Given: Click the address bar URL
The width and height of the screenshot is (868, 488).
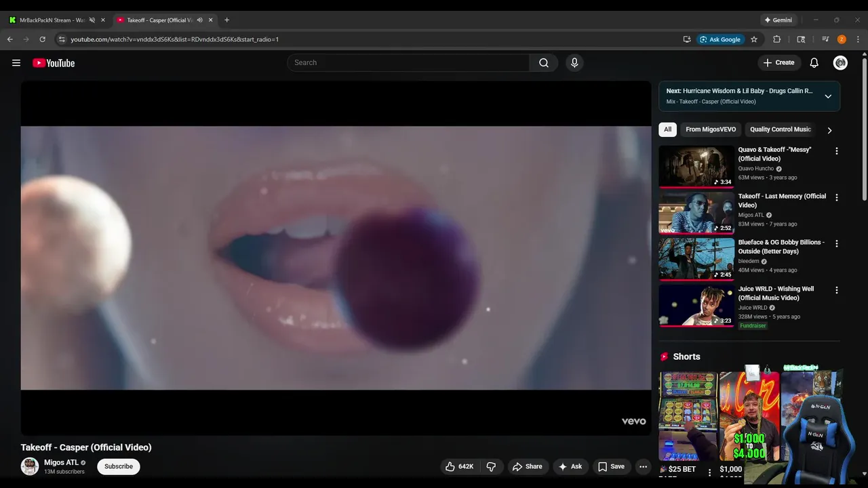Looking at the screenshot, I should tap(175, 39).
